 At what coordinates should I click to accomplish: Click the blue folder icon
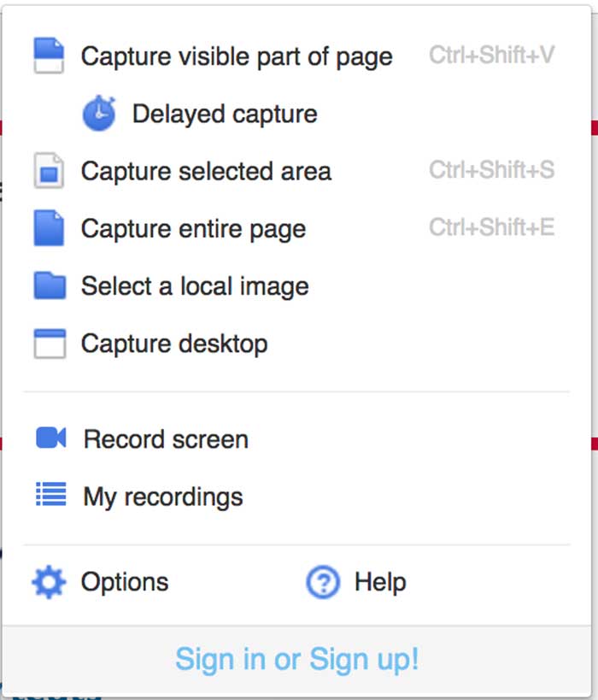50,285
